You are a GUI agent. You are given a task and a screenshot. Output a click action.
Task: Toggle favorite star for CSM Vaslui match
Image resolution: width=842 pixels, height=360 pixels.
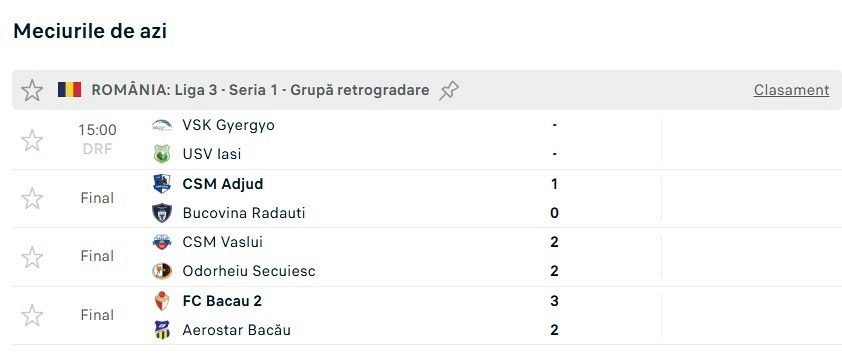32,257
